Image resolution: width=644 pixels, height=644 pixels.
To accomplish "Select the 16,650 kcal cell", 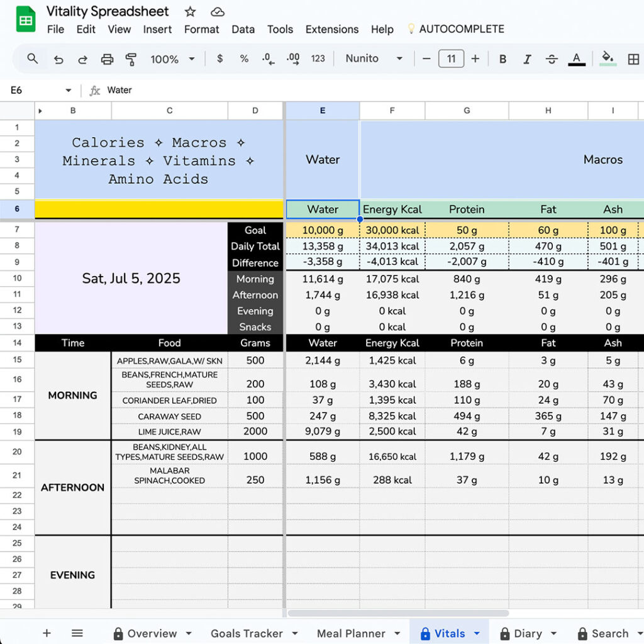I will (x=392, y=457).
